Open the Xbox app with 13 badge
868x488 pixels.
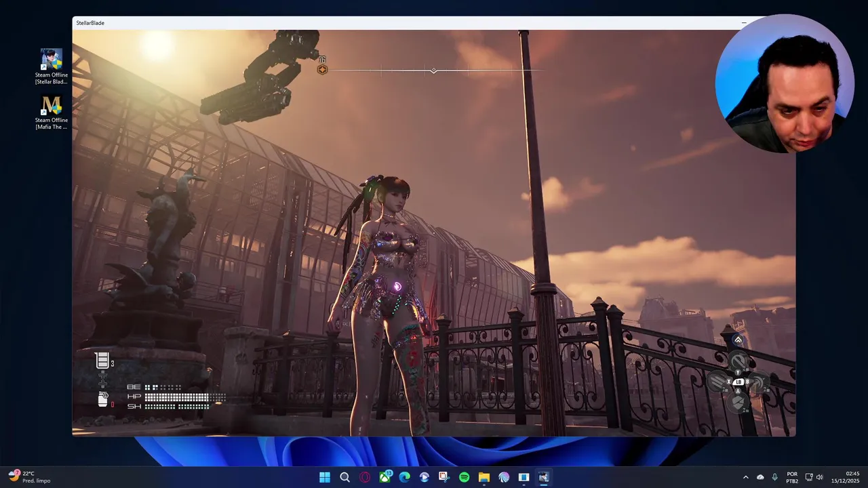click(385, 477)
